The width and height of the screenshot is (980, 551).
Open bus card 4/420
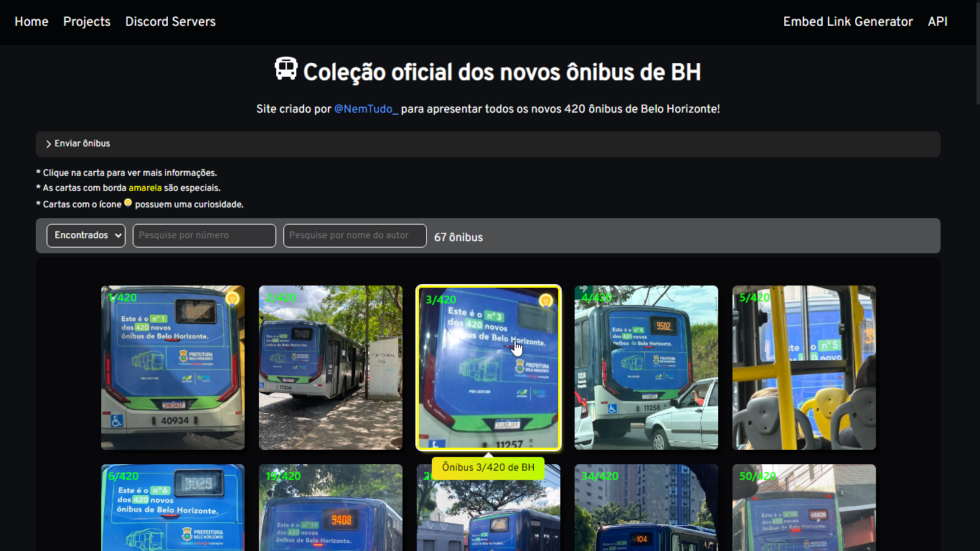[x=646, y=367]
